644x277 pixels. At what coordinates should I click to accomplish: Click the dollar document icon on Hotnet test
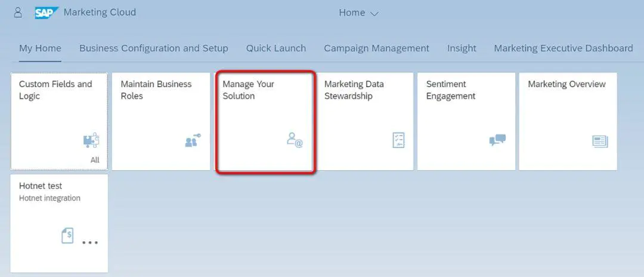pos(67,236)
